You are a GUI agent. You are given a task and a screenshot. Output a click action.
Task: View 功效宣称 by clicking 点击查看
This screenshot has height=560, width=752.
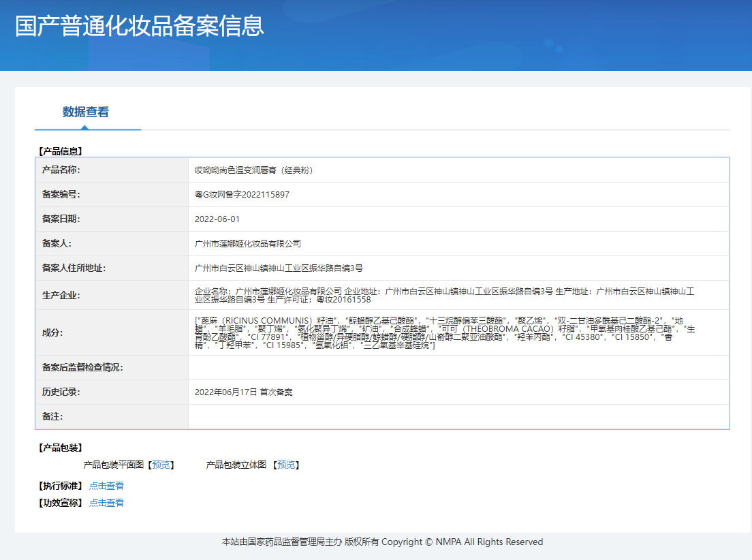tap(106, 503)
